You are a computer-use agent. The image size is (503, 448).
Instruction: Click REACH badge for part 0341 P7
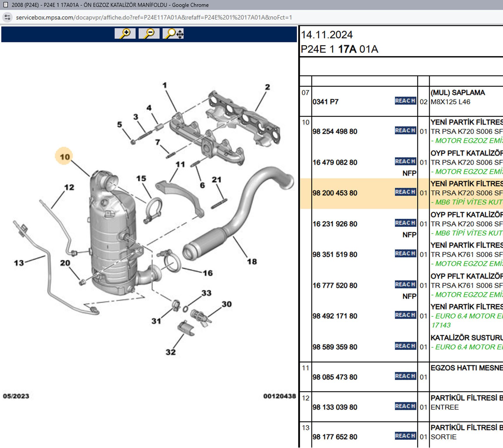pos(405,101)
